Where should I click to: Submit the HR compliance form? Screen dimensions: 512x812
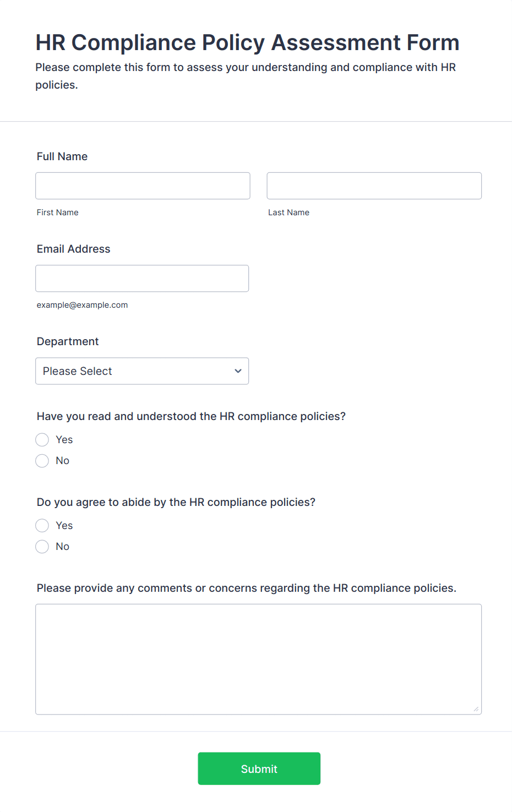pos(259,769)
